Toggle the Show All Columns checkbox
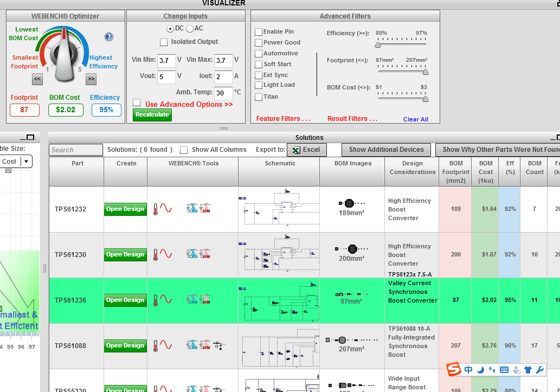 point(184,150)
